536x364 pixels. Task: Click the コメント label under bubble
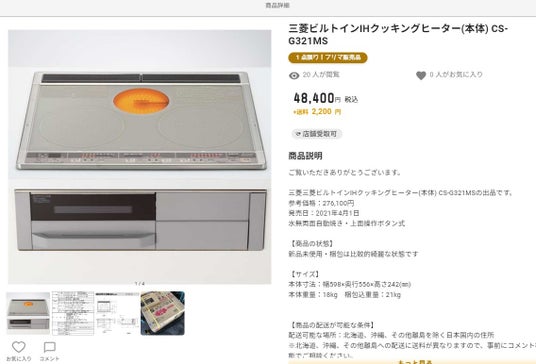(x=50, y=359)
